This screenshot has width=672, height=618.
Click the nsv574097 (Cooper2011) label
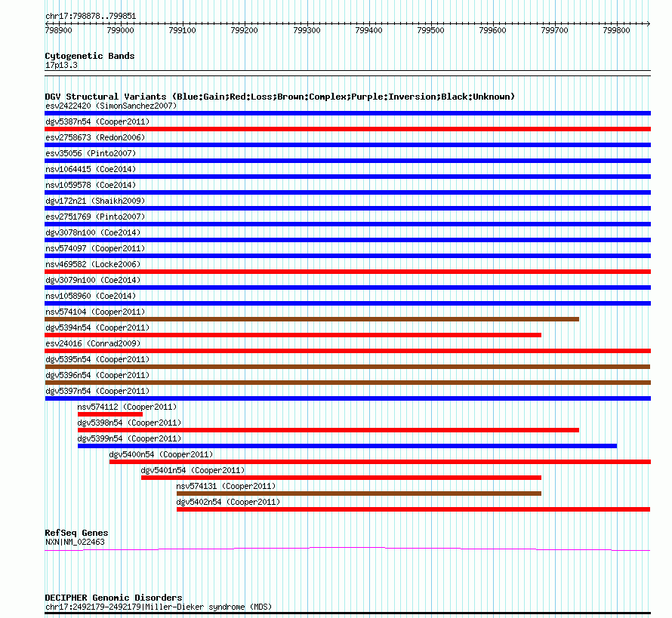coord(95,248)
